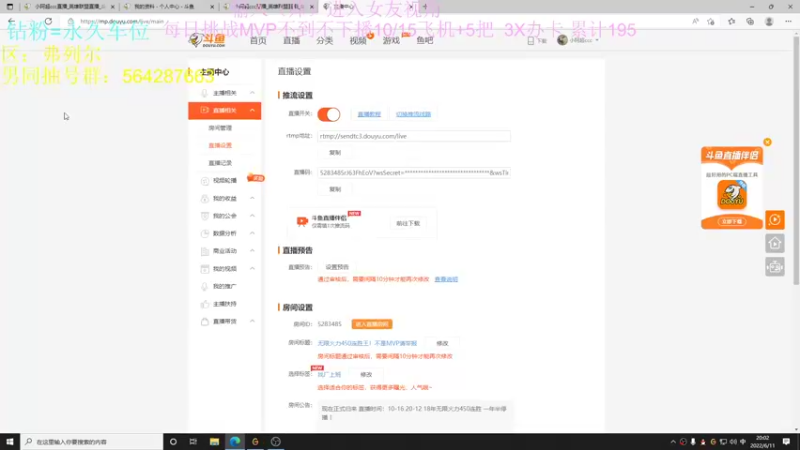Click the 直播教程 link

coord(369,114)
